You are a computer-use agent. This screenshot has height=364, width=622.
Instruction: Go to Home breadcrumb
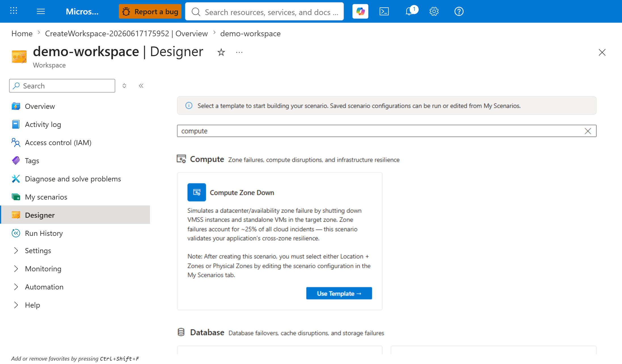[x=22, y=33]
